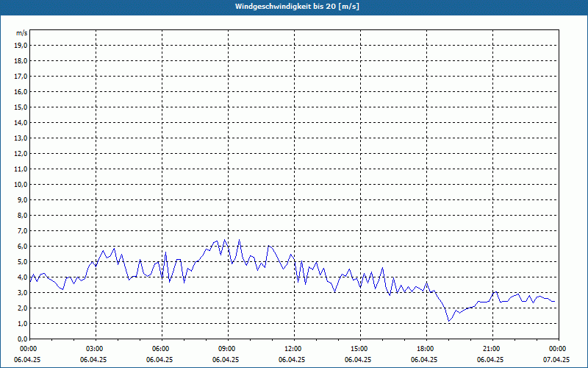
Task: Click the "16,0" y-axis value
Action: click(x=21, y=91)
